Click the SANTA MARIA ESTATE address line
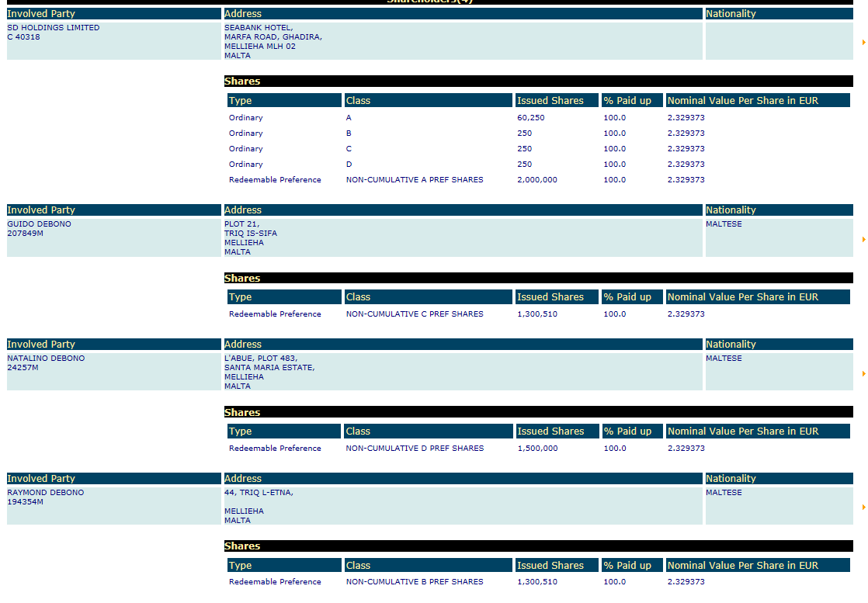The image size is (868, 603). point(269,368)
